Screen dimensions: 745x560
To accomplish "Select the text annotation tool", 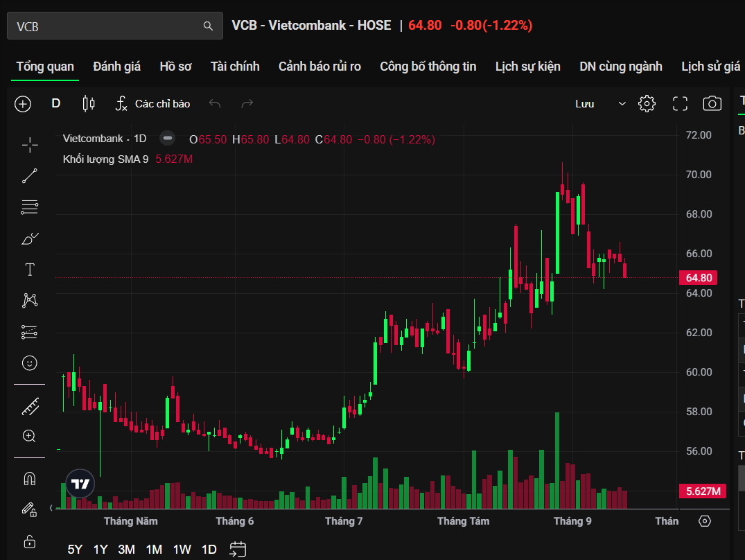I will point(30,270).
